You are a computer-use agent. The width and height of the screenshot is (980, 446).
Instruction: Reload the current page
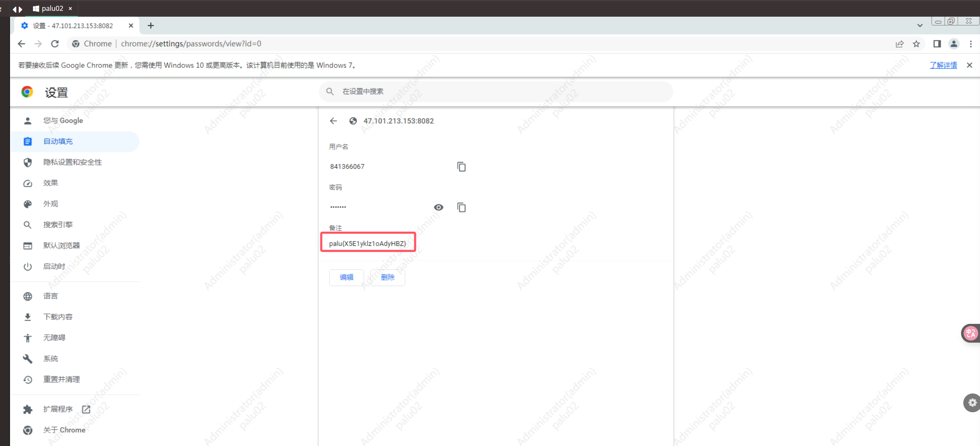[x=55, y=44]
